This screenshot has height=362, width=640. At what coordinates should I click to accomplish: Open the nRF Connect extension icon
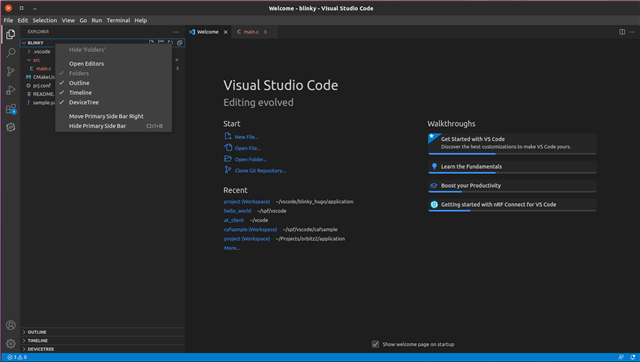[x=11, y=127]
